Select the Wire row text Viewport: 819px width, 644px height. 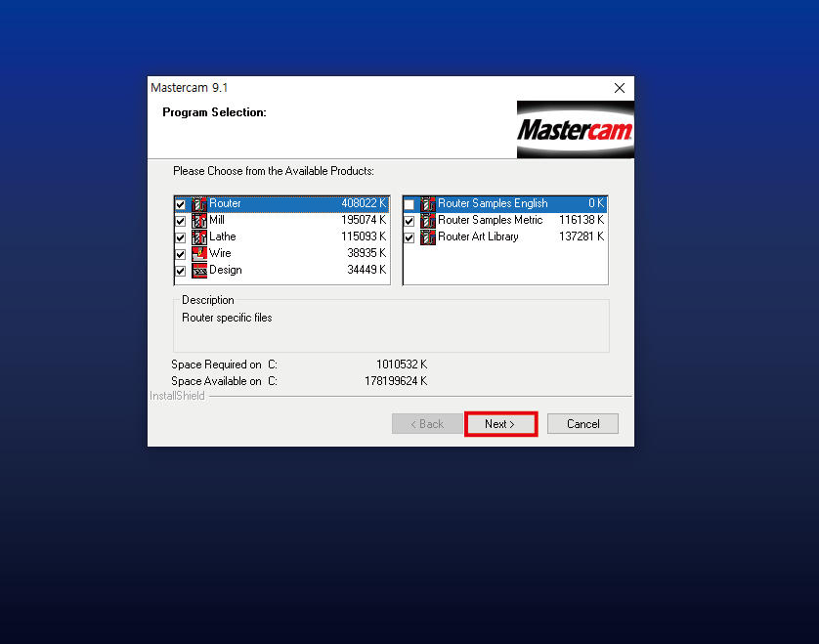click(x=220, y=253)
